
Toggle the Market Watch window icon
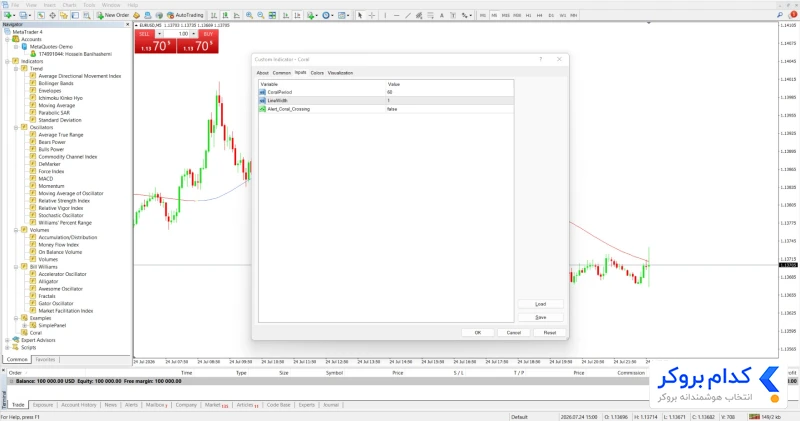click(x=41, y=15)
